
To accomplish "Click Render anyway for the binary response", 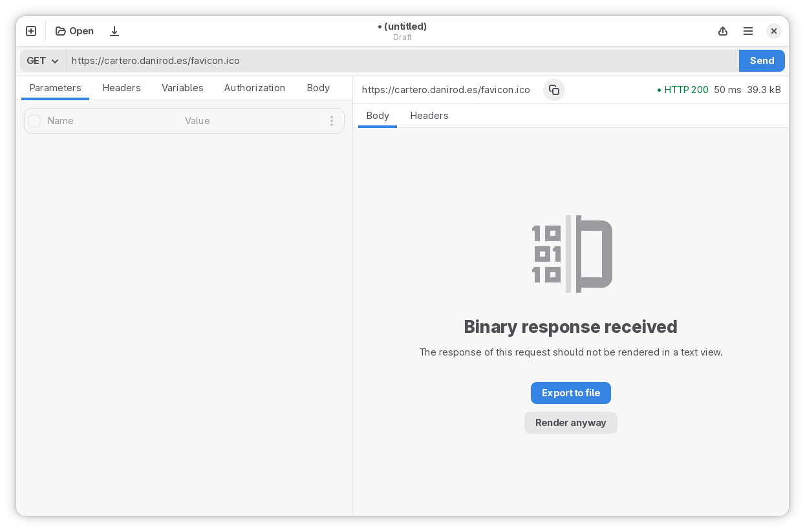I will coord(570,422).
